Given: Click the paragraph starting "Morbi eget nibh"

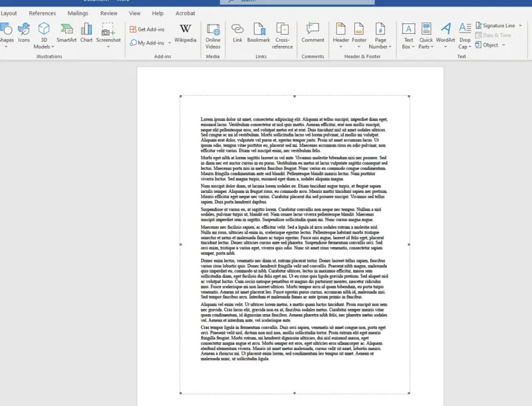Looking at the screenshot, I should pos(294,168).
